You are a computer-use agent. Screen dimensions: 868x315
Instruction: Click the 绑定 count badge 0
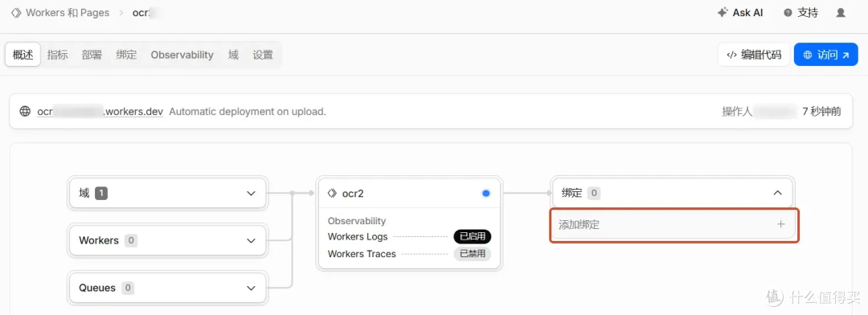coord(594,193)
